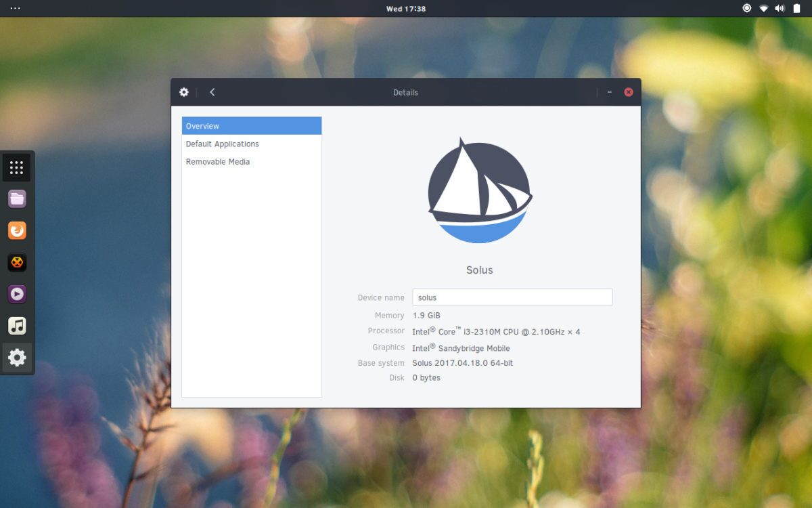The image size is (812, 508).
Task: Click the battery icon in the top bar
Action: [796, 8]
